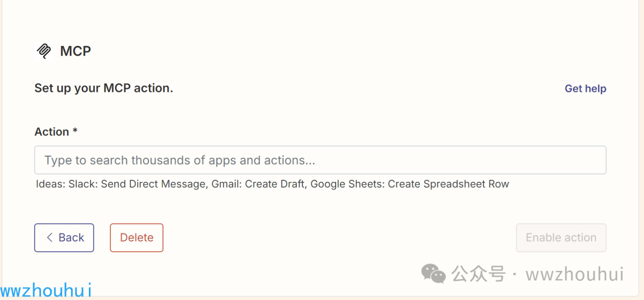Image resolution: width=644 pixels, height=300 pixels.
Task: Select the MCP heading text
Action: coord(76,51)
